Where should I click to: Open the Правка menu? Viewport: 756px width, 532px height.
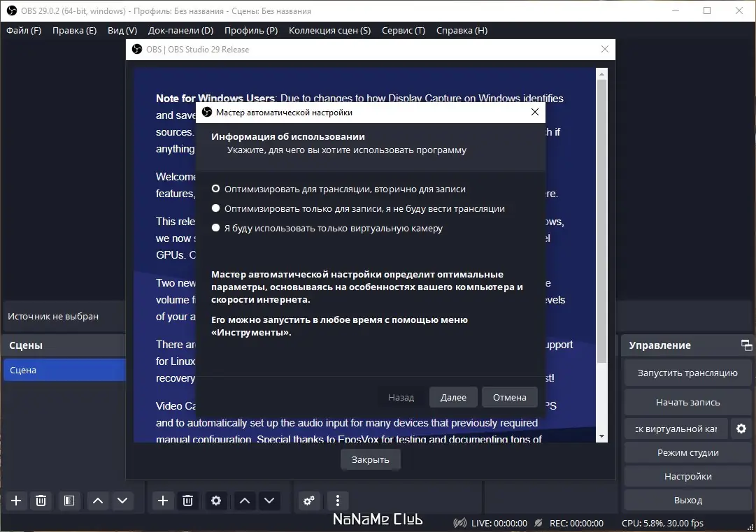[x=74, y=30]
